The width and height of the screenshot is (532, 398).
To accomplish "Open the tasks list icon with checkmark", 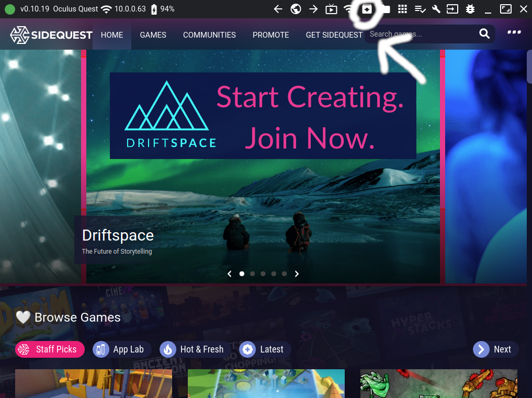I will coord(420,9).
